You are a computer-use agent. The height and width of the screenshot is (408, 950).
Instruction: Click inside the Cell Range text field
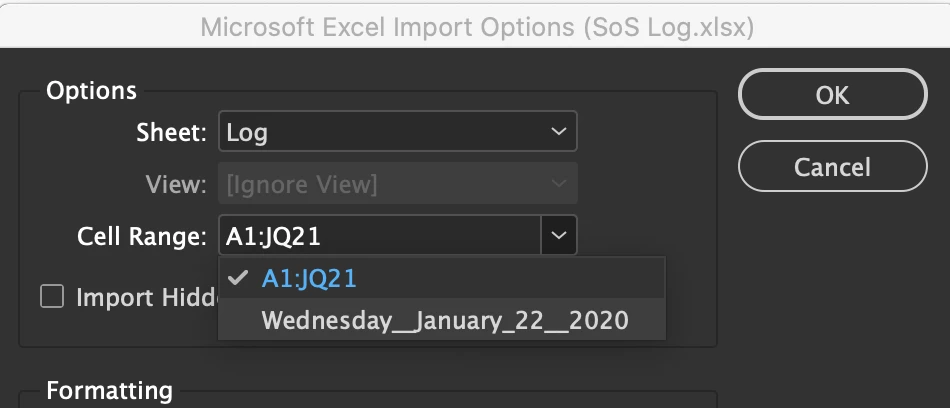(378, 237)
